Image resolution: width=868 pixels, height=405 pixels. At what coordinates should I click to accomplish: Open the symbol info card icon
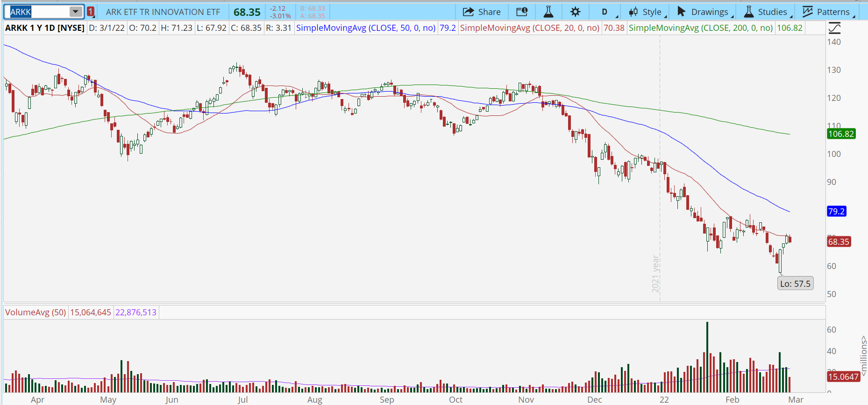(x=522, y=12)
